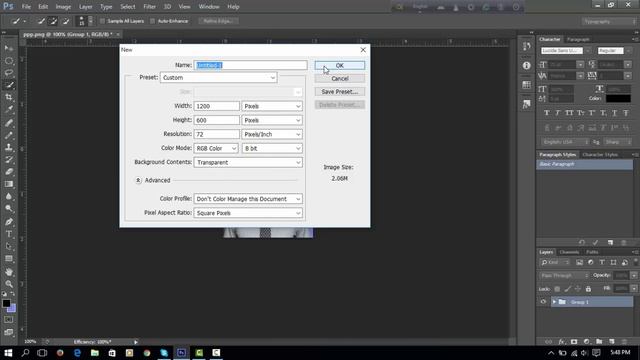Click the Refine Edge button

point(218,21)
